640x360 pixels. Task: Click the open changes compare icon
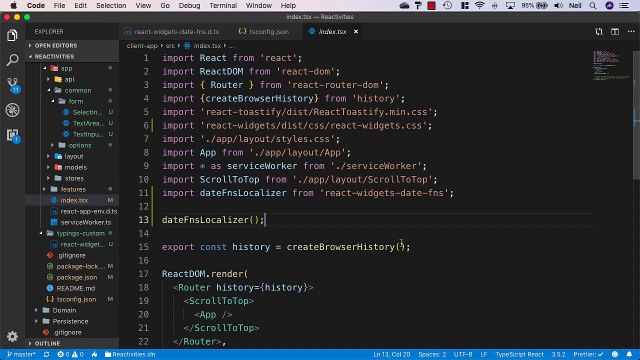599,31
